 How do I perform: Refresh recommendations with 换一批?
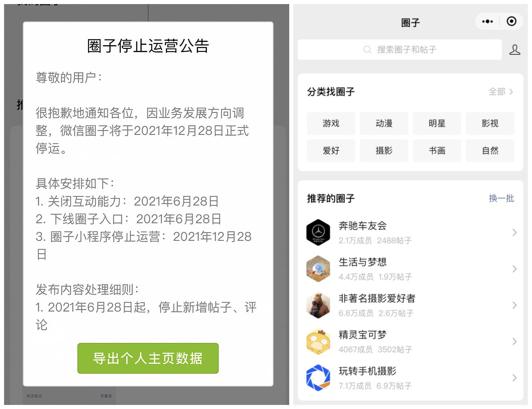pos(501,198)
